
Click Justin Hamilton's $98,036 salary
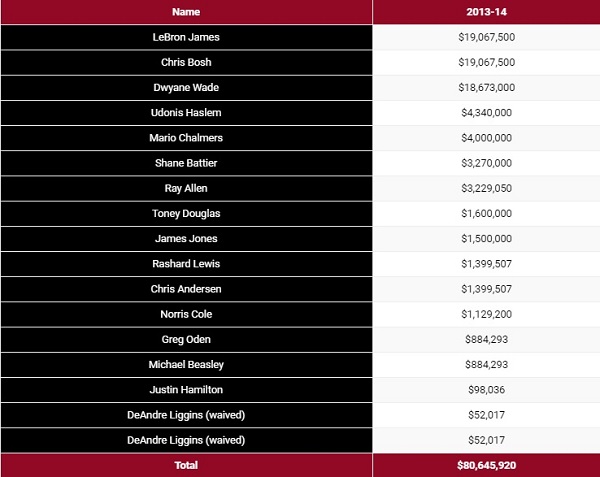pos(486,390)
